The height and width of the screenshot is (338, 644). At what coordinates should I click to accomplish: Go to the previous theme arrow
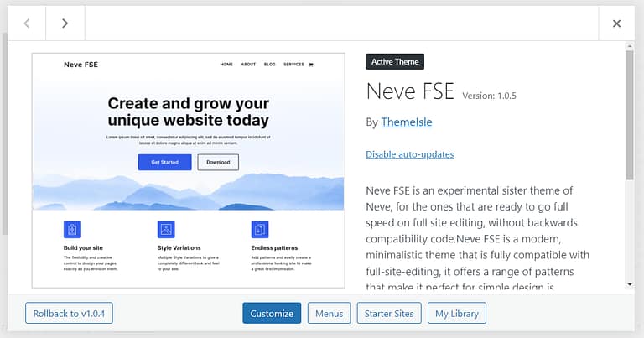point(27,23)
